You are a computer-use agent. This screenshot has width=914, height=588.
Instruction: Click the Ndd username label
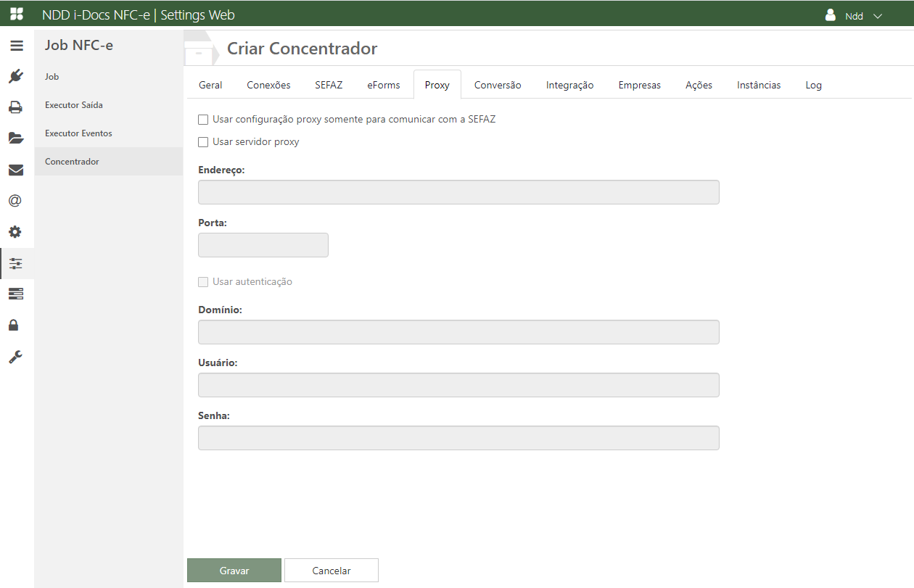(854, 16)
